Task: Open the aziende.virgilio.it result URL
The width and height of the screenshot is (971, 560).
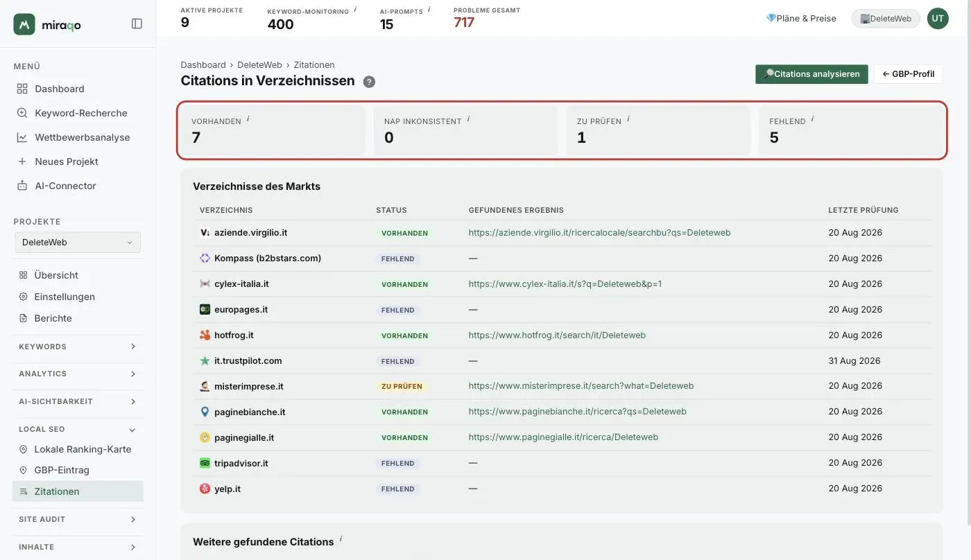Action: click(600, 233)
